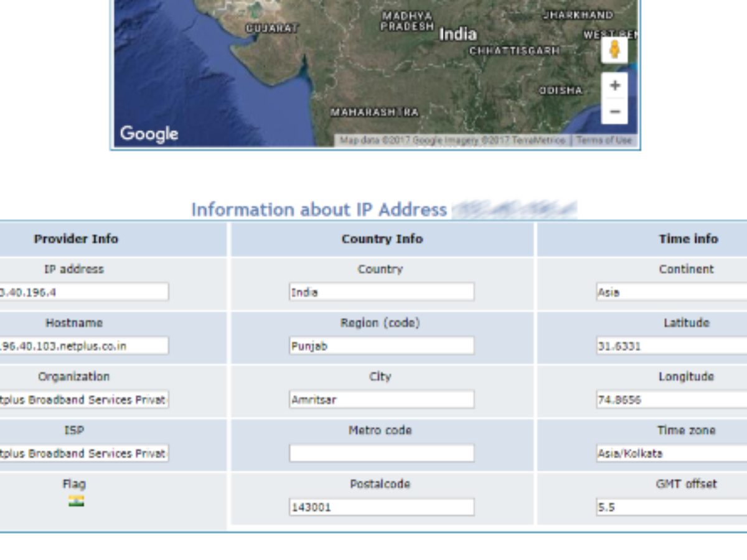Zoom out the map with minus button
Screen dimensions: 747x560
click(615, 111)
